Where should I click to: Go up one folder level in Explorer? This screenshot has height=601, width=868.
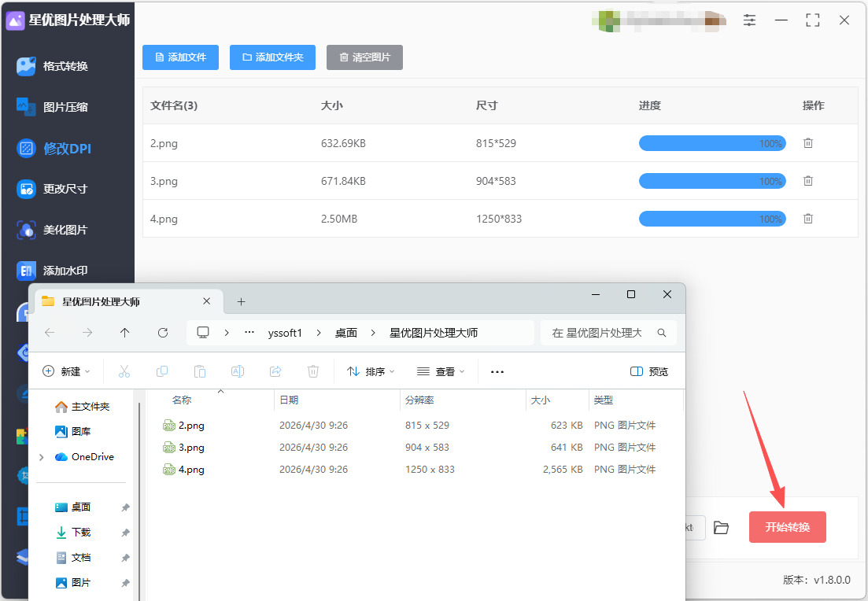click(125, 333)
